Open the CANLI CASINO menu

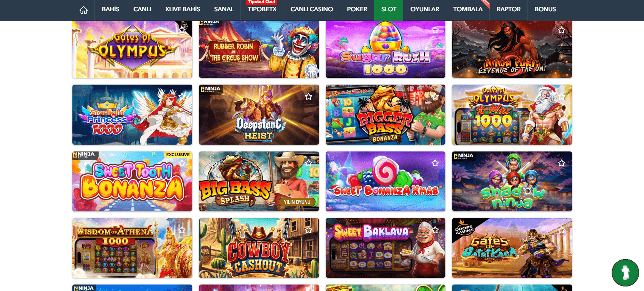click(311, 9)
